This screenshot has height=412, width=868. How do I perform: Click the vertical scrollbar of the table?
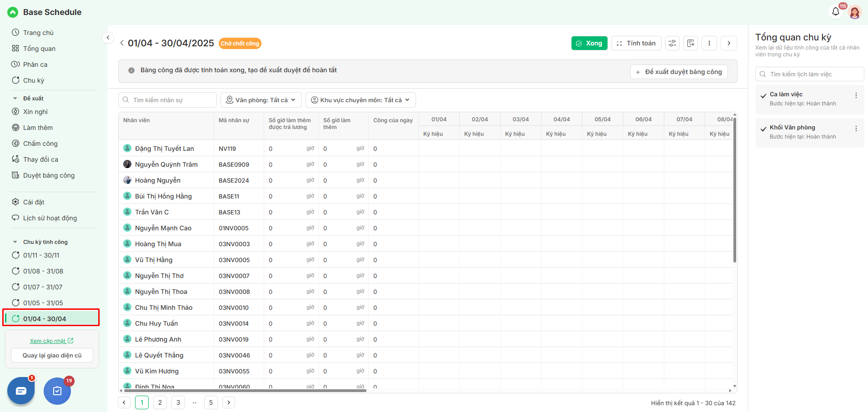pos(734,189)
